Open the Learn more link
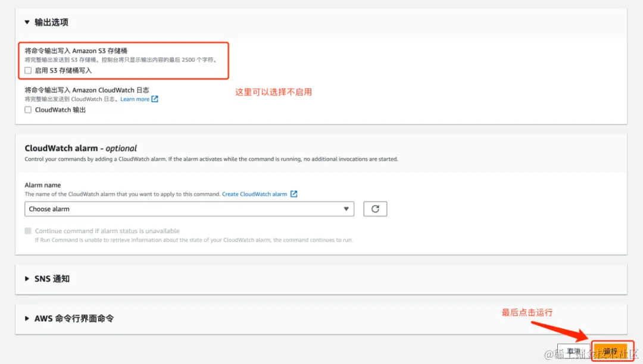Screen dimensions: 643x364 135,99
